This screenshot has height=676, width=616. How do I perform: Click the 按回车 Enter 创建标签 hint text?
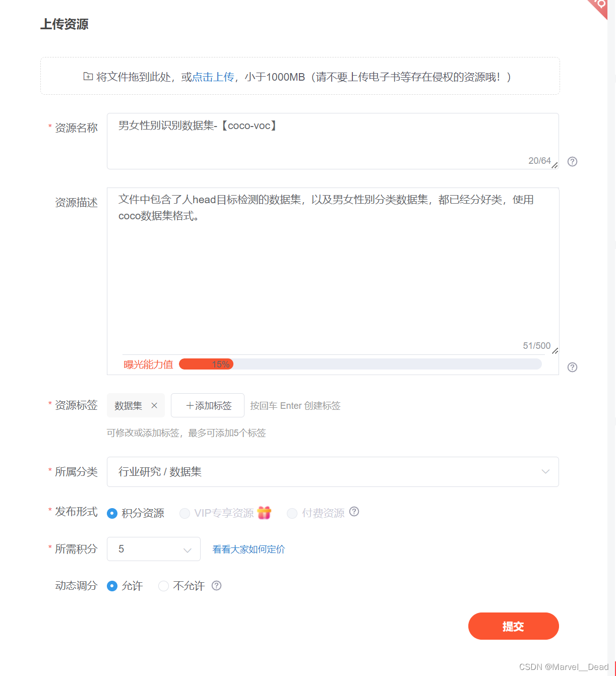[295, 406]
